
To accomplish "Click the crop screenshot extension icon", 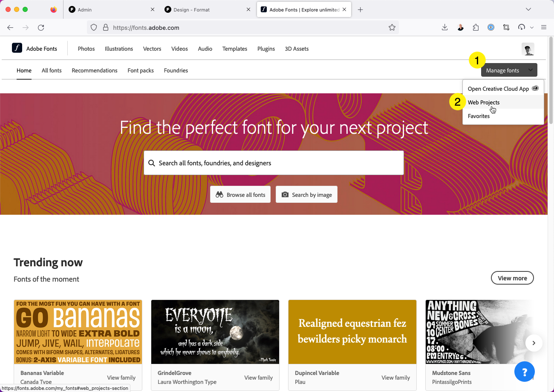I will [x=506, y=27].
